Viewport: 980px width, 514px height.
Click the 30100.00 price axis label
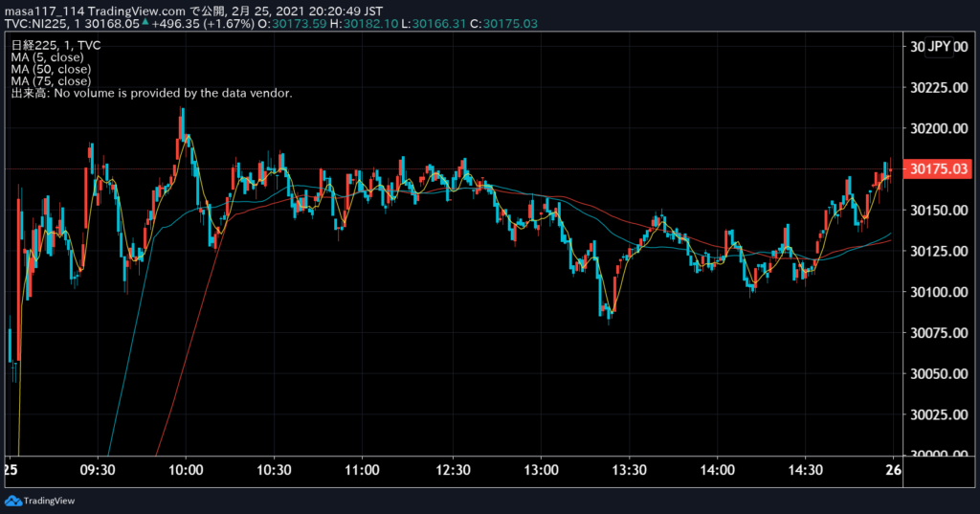[x=939, y=292]
